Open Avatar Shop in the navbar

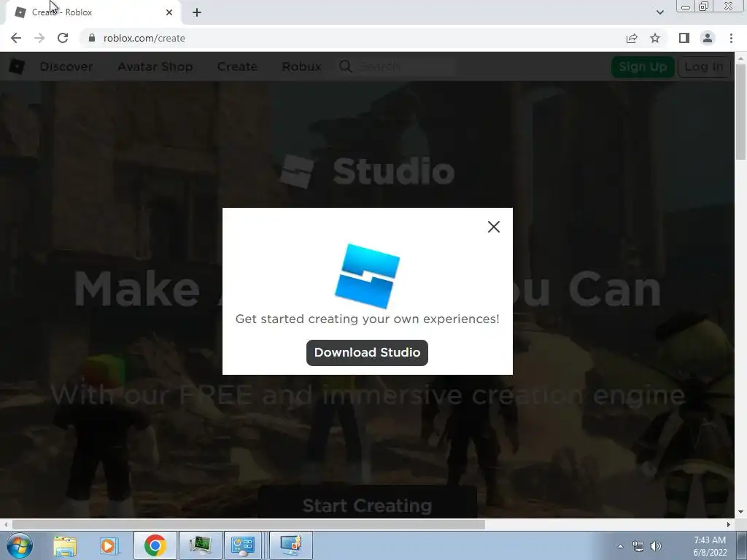[x=155, y=66]
